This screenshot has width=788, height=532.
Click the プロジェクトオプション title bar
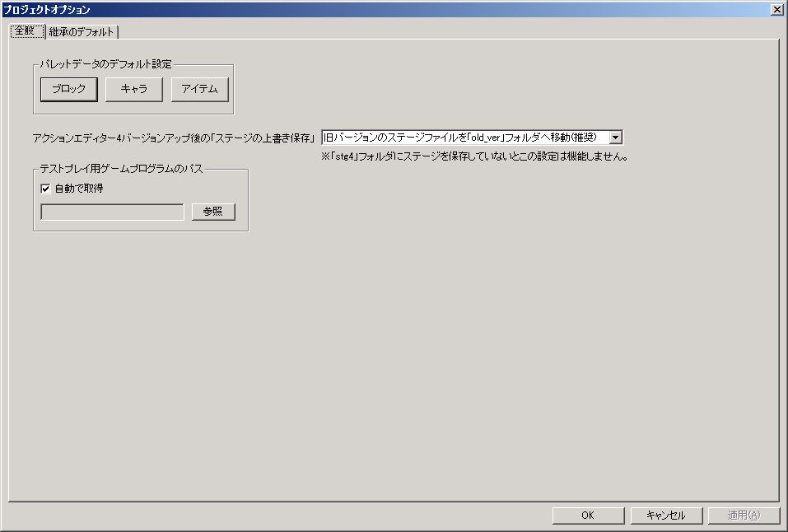[x=329, y=9]
